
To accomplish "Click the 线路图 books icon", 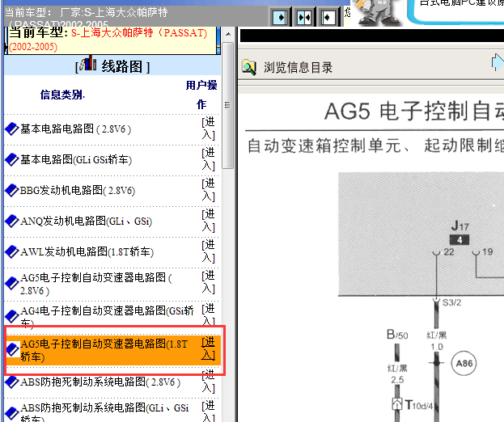I will [88, 63].
